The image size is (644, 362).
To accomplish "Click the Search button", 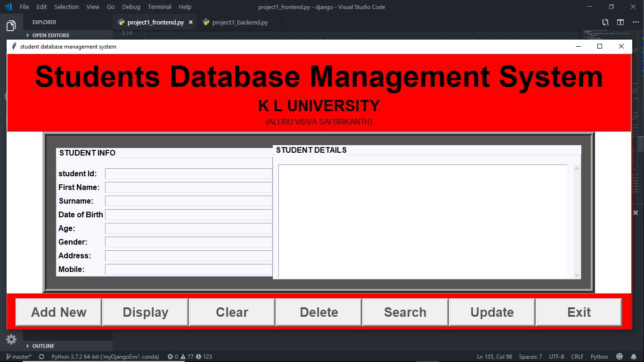I will click(x=405, y=313).
